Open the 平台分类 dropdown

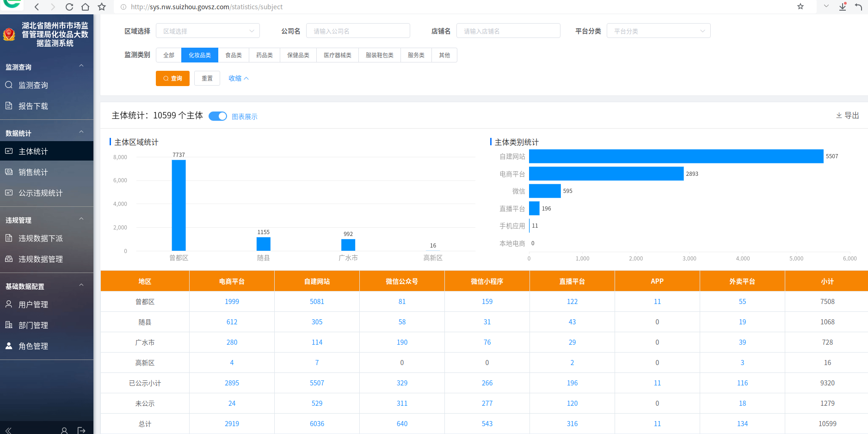pyautogui.click(x=658, y=31)
